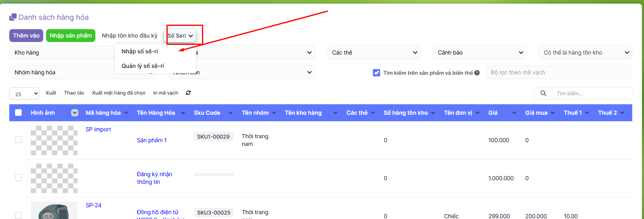Click the green Nhập sản phẩm button
Screen dimensions: 644x219
pos(71,36)
